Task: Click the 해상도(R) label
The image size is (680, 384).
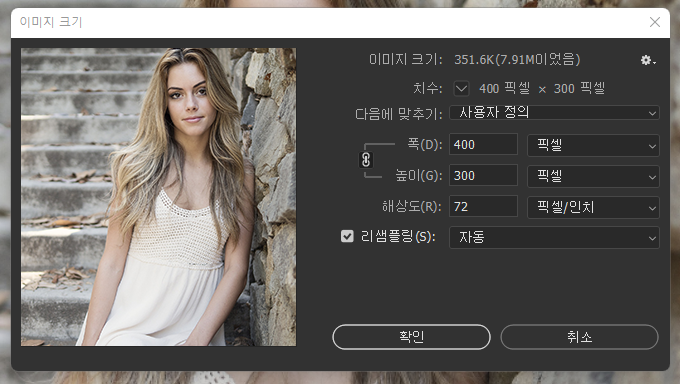Action: click(411, 207)
